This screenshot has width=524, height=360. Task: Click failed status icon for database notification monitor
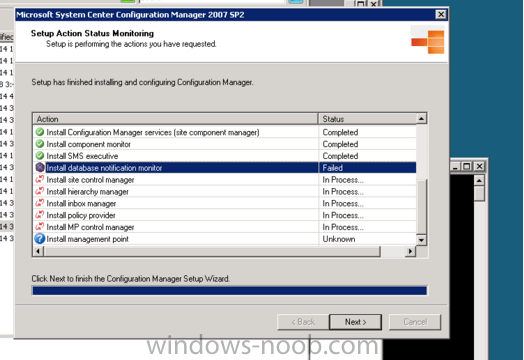[40, 167]
